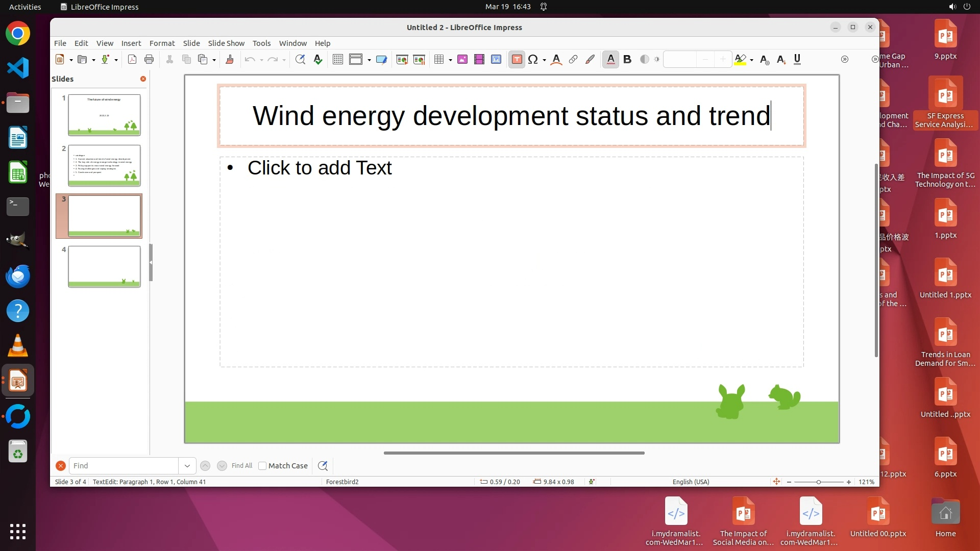This screenshot has width=980, height=551.
Task: Toggle Underline formatting
Action: (x=797, y=60)
